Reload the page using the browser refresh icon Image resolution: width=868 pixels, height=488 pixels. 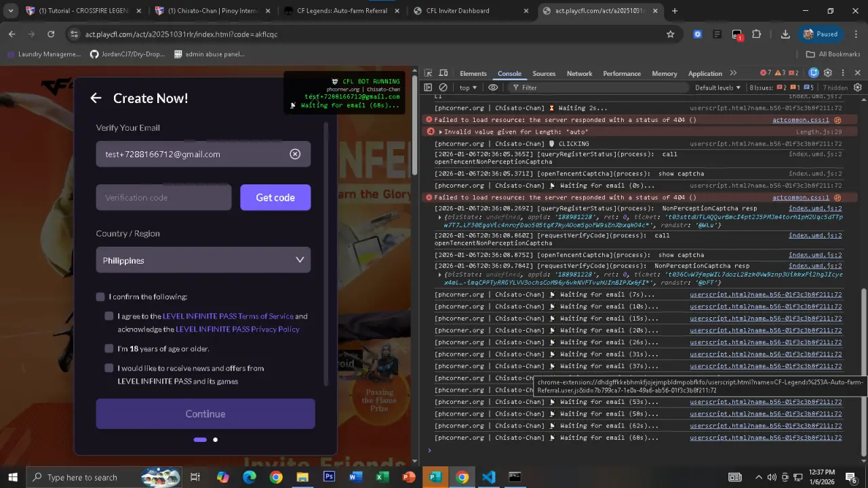51,34
